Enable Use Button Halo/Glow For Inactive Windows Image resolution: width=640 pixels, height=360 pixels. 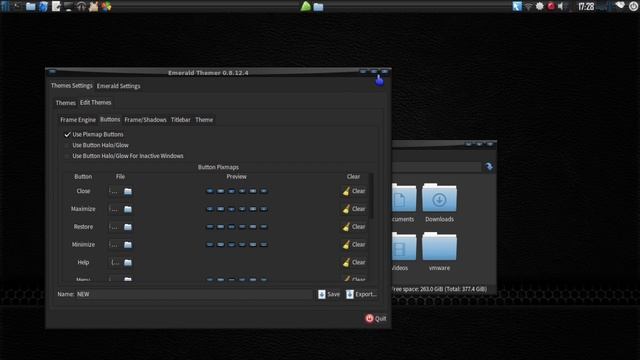point(124,156)
